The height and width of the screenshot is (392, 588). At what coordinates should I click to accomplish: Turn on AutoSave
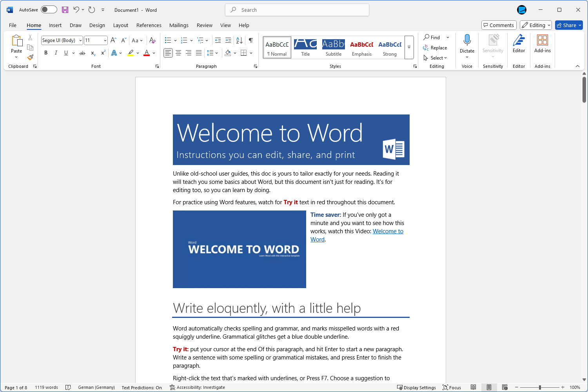(x=48, y=9)
